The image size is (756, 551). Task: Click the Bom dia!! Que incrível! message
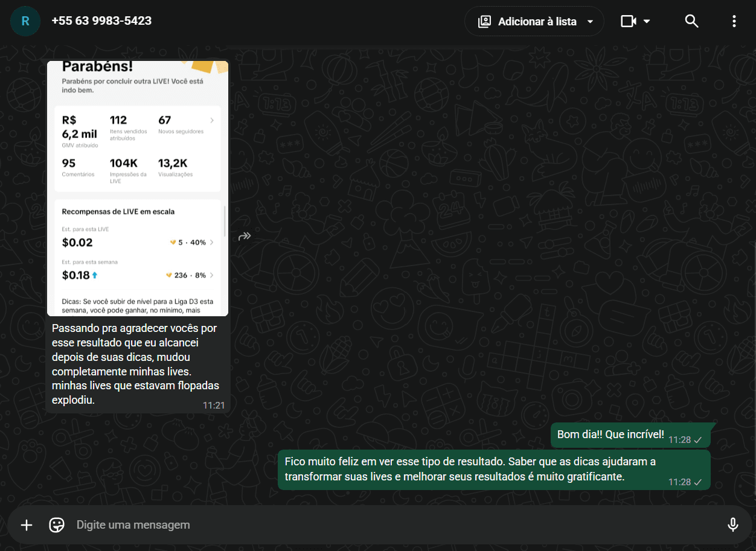[x=610, y=435]
